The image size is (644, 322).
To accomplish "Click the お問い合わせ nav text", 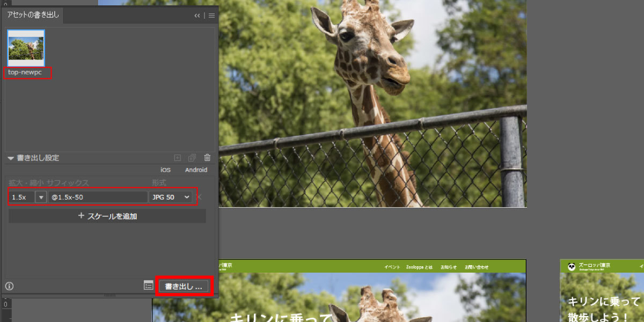I will [x=477, y=267].
